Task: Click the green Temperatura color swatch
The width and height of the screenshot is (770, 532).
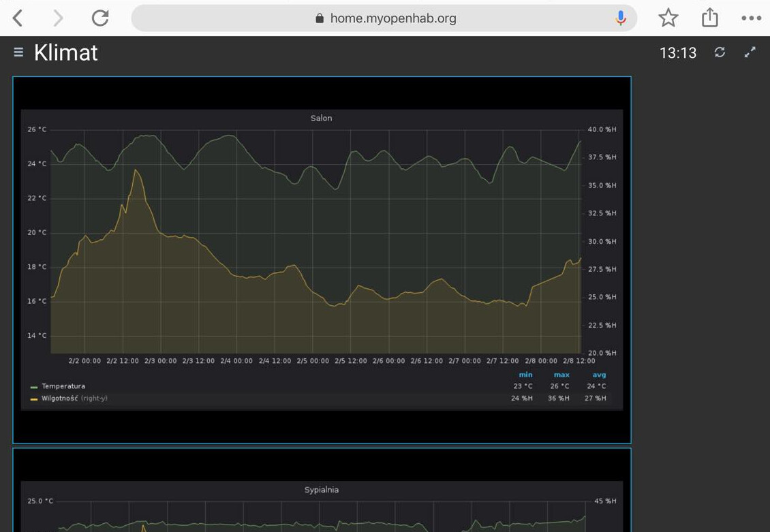Action: coord(34,387)
